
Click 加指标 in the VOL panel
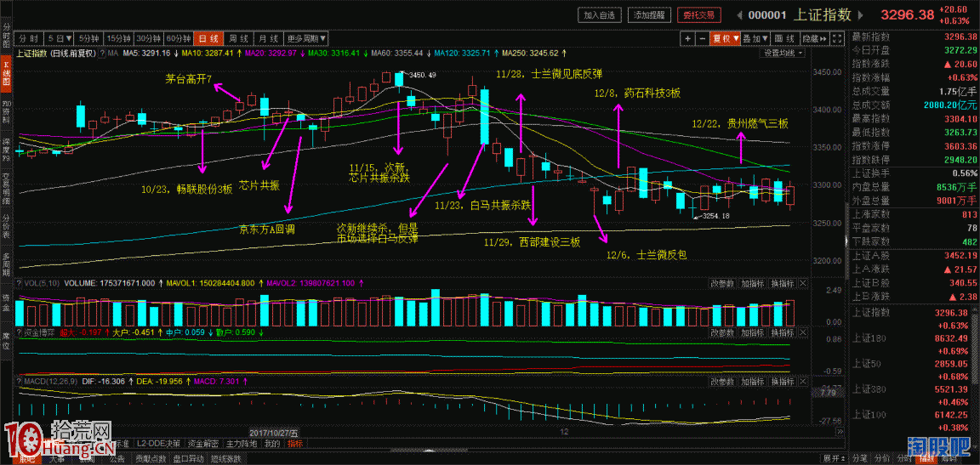(x=753, y=283)
